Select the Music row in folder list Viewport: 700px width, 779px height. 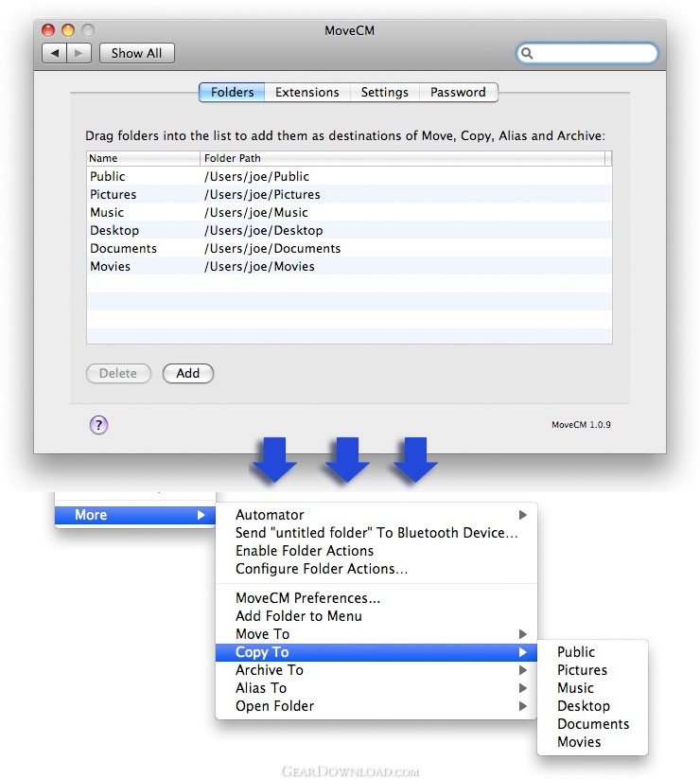(349, 212)
